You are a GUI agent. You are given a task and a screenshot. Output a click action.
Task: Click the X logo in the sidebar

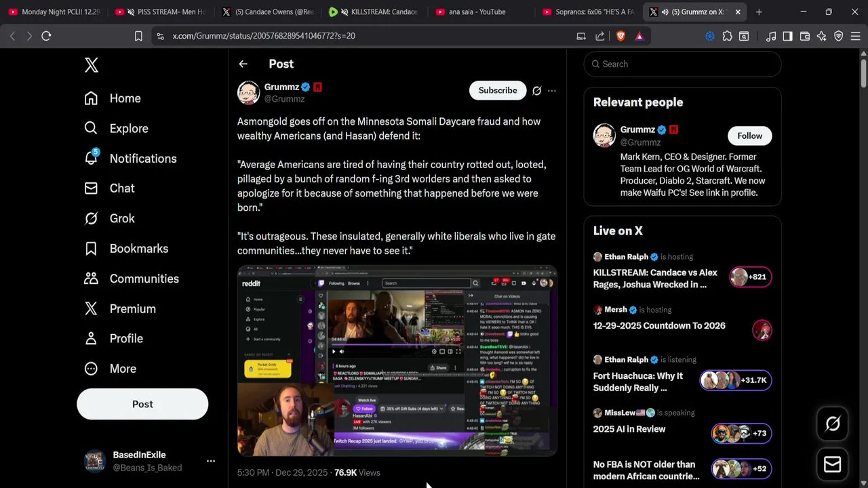(92, 65)
